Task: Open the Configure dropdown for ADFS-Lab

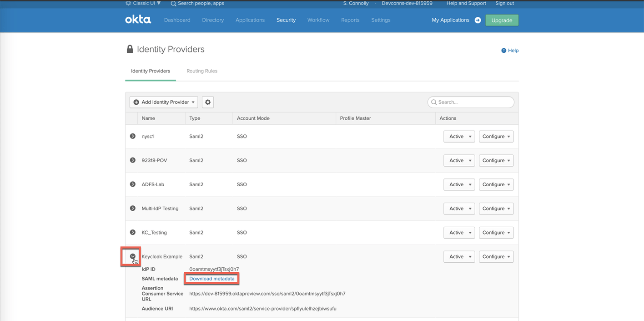Action: point(496,184)
